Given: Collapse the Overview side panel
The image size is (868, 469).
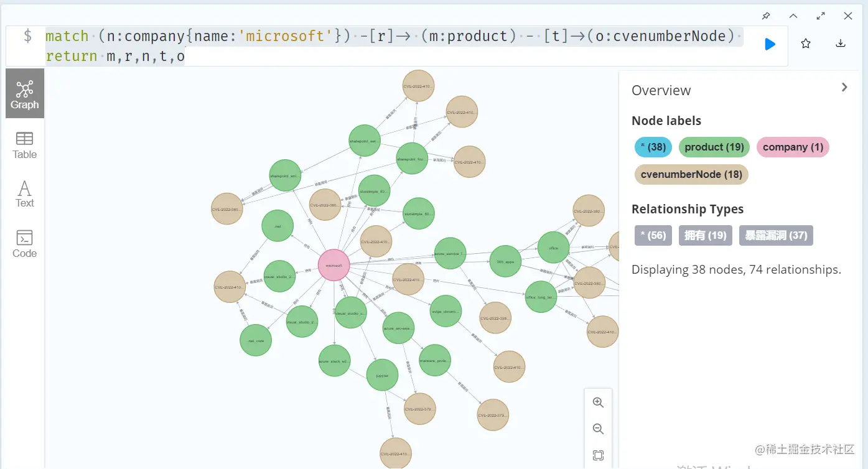Looking at the screenshot, I should [x=844, y=87].
